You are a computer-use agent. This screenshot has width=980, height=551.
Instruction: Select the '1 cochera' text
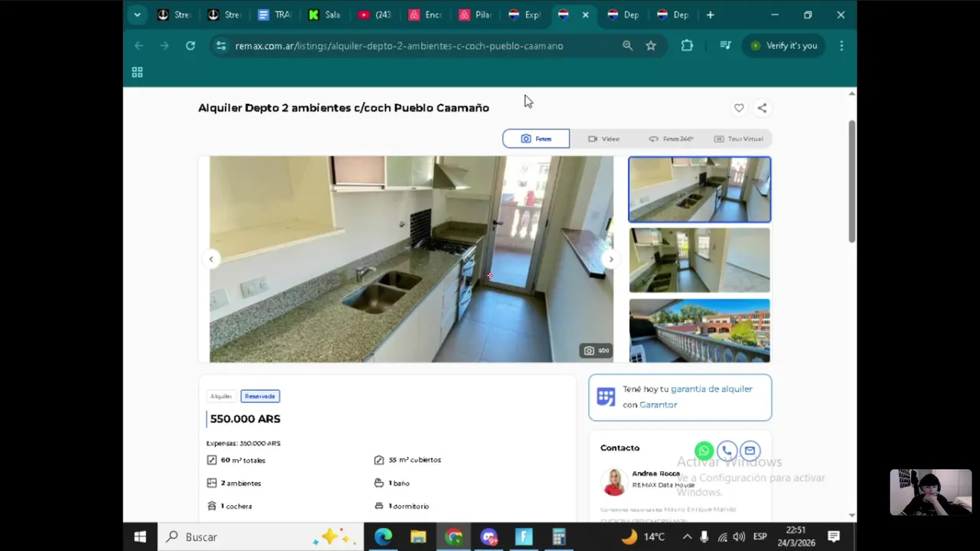pyautogui.click(x=236, y=506)
